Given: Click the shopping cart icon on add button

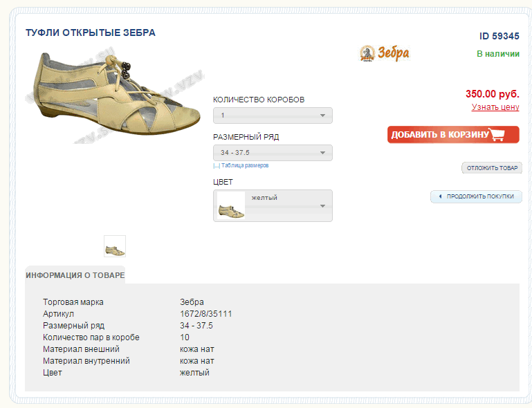Looking at the screenshot, I should [497, 134].
